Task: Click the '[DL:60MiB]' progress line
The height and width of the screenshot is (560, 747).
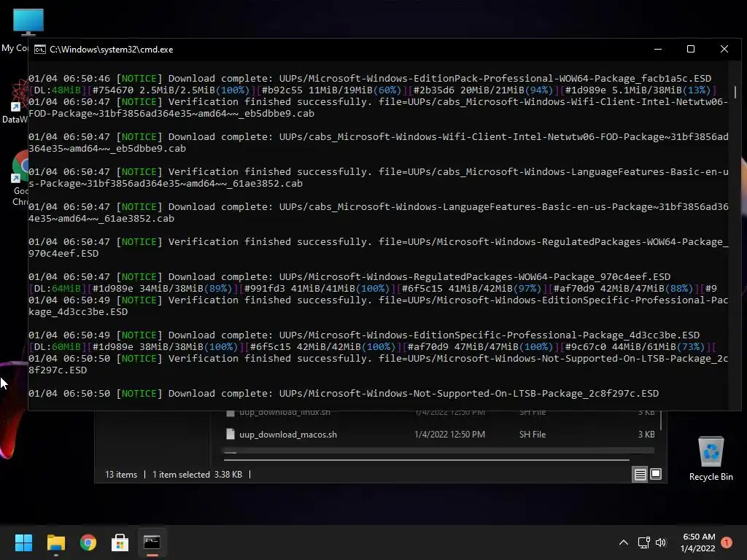Action: pyautogui.click(x=373, y=346)
